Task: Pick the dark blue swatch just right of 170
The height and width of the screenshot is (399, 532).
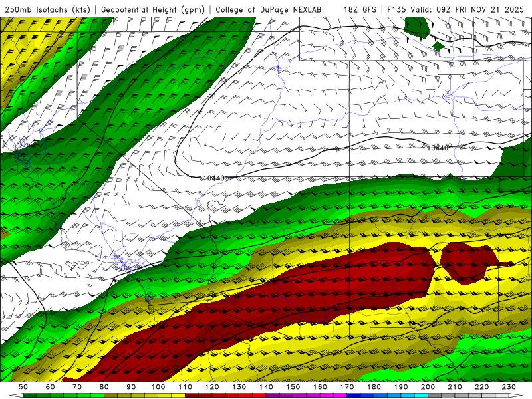Action: pyautogui.click(x=354, y=395)
